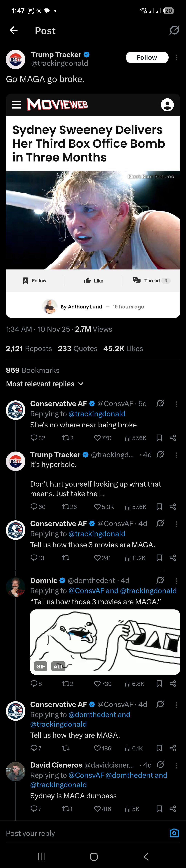
Task: Open the MovieWeb hamburger menu
Action: 17,105
